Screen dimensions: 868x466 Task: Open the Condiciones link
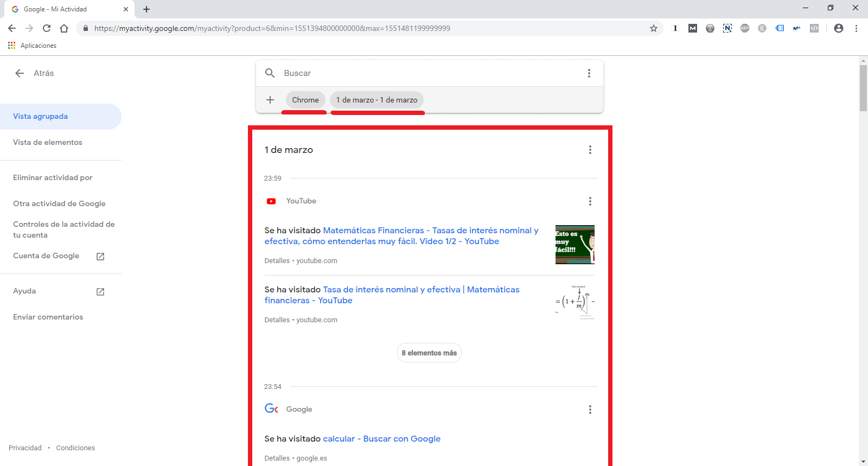coord(75,448)
